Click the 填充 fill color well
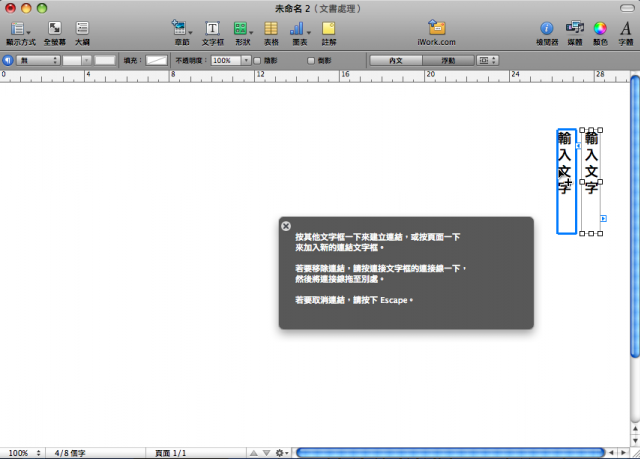 click(157, 60)
